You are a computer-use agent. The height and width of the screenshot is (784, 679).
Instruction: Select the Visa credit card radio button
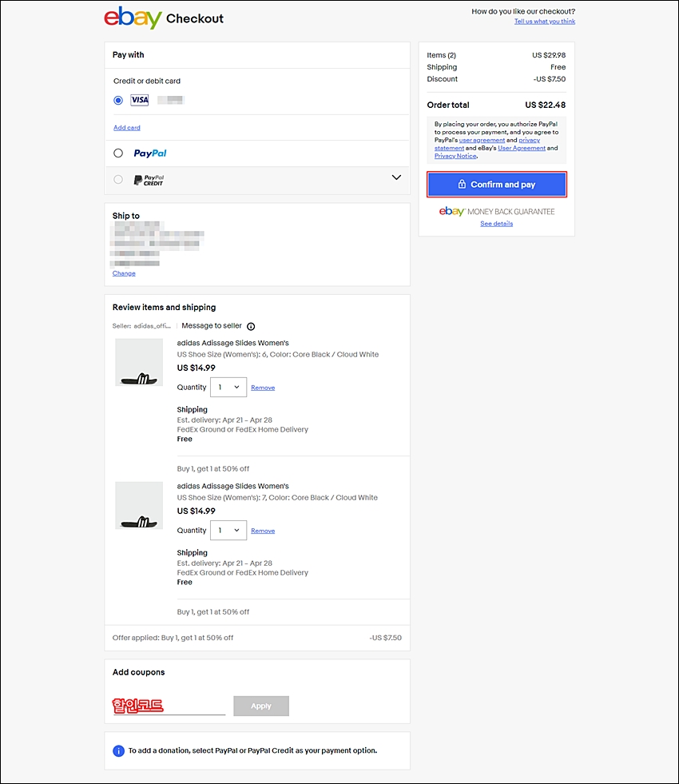(x=118, y=100)
